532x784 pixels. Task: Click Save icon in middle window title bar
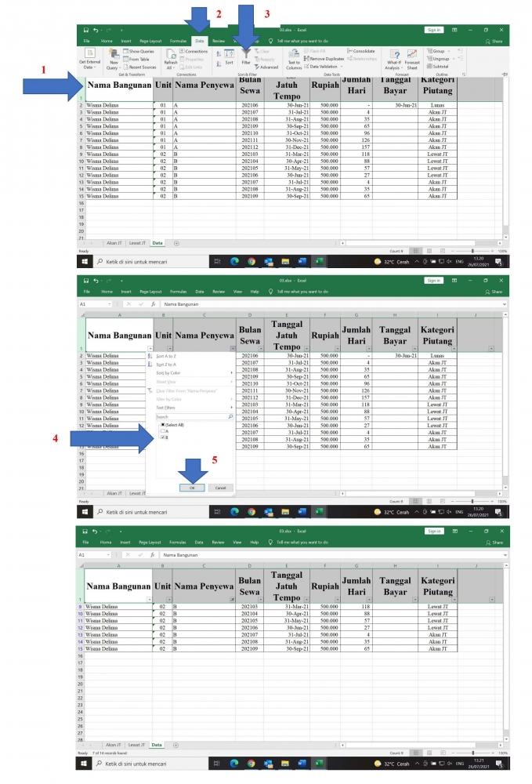click(x=86, y=281)
